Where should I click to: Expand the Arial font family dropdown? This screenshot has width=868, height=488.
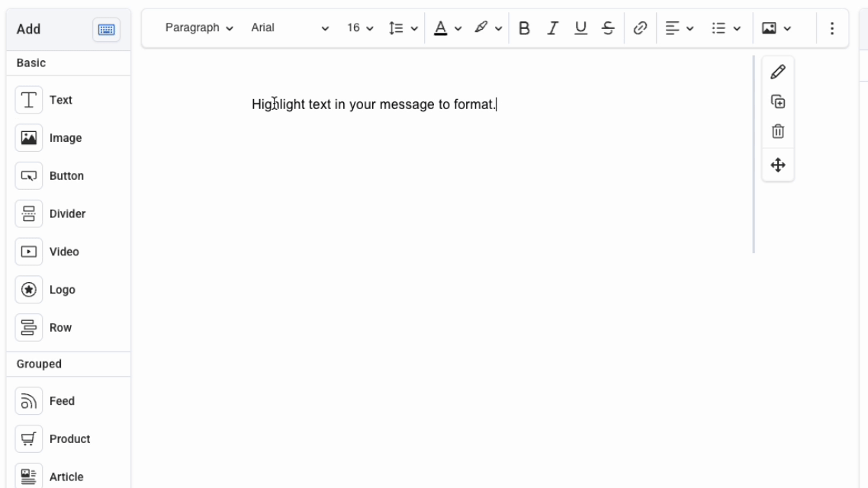290,28
